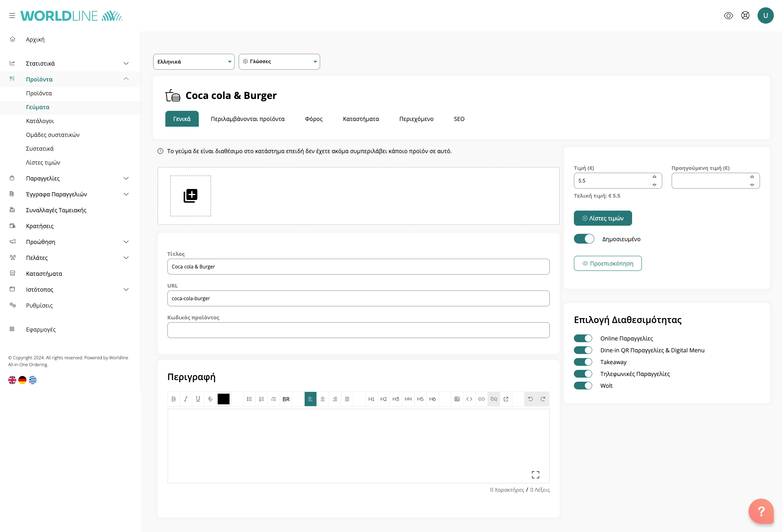
Task: Click the add image plus icon
Action: 190,196
